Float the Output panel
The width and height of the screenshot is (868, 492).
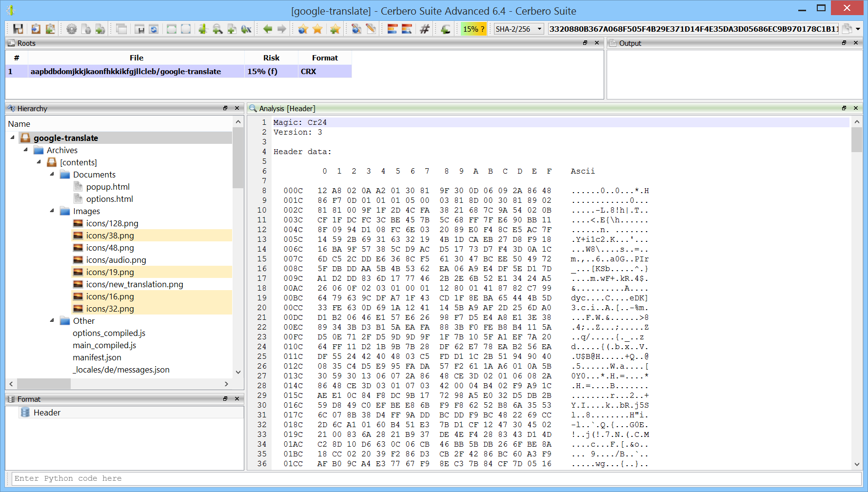click(x=844, y=43)
